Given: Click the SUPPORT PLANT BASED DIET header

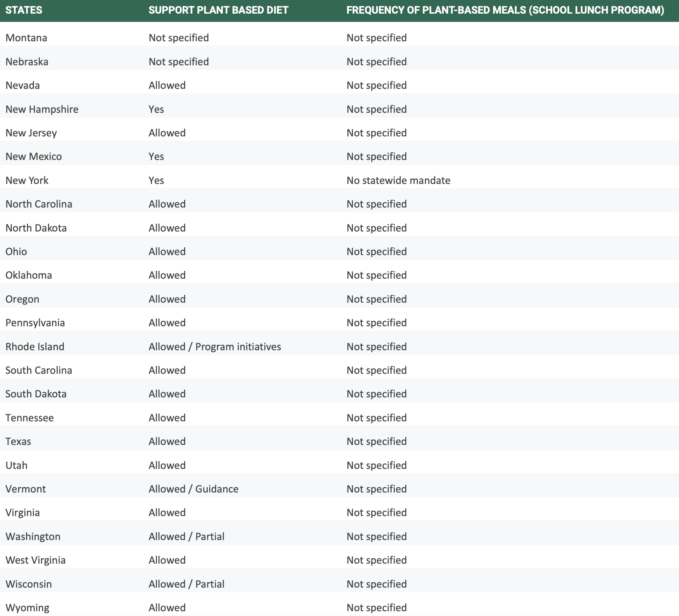Looking at the screenshot, I should (x=218, y=10).
